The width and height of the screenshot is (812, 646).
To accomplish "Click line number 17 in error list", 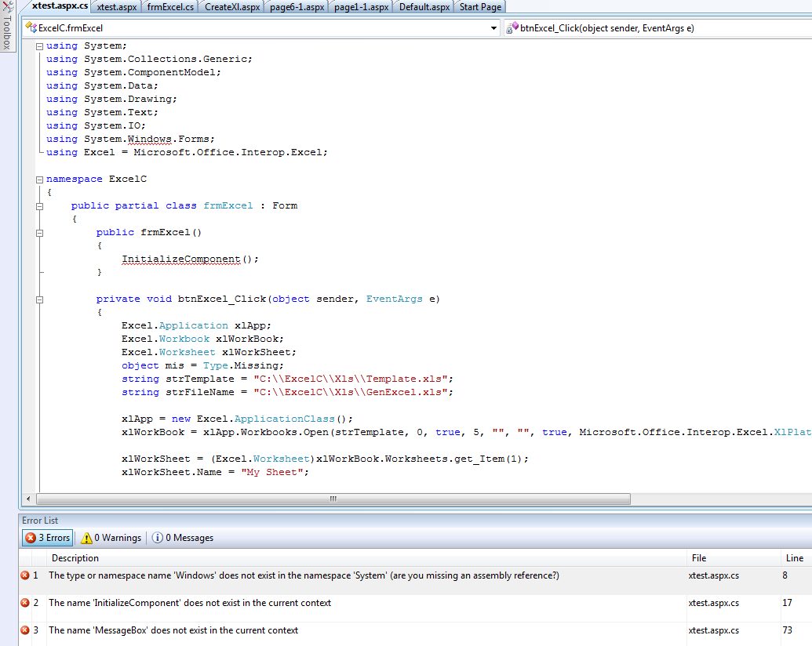I will [x=787, y=603].
